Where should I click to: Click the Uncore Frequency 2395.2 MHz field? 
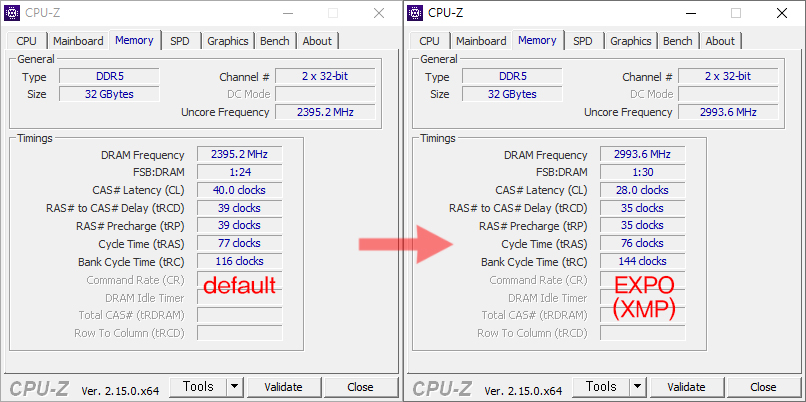325,112
